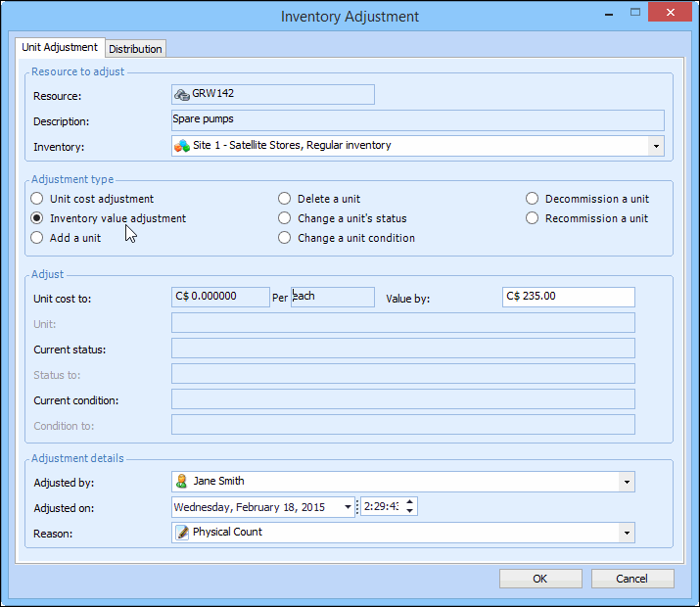
Task: Click the GRW142 resource icon
Action: tap(181, 94)
